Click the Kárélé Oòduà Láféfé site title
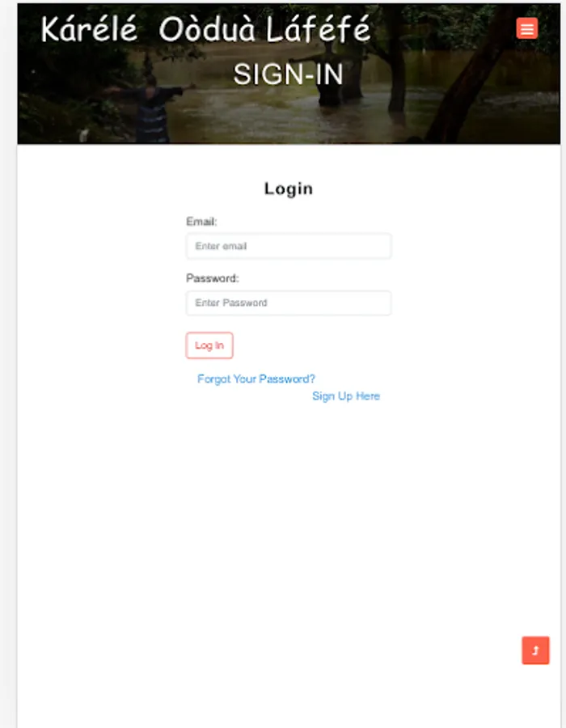 click(205, 29)
